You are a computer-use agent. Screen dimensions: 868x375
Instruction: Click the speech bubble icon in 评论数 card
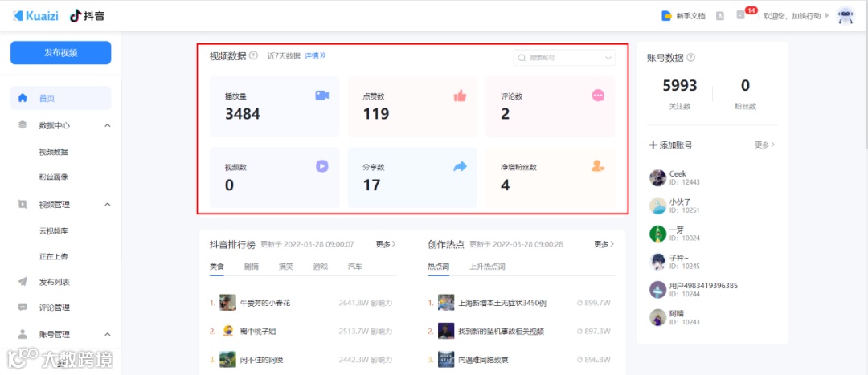[598, 95]
